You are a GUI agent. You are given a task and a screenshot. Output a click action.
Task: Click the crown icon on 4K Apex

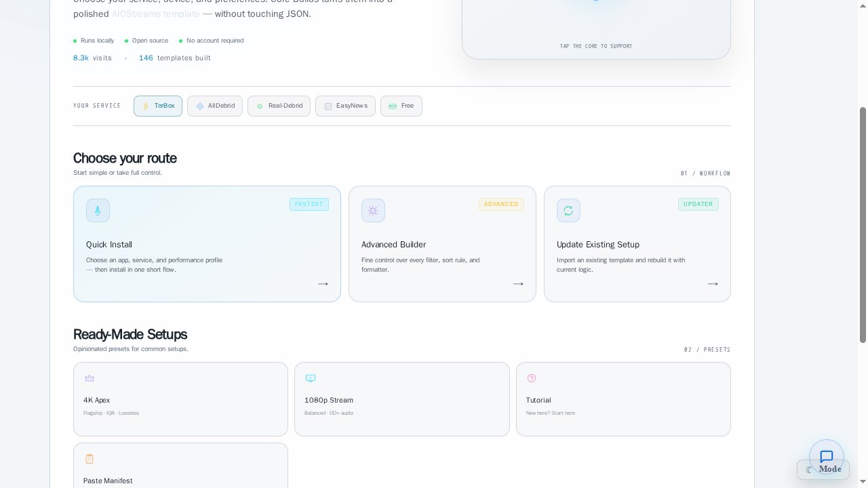(90, 378)
